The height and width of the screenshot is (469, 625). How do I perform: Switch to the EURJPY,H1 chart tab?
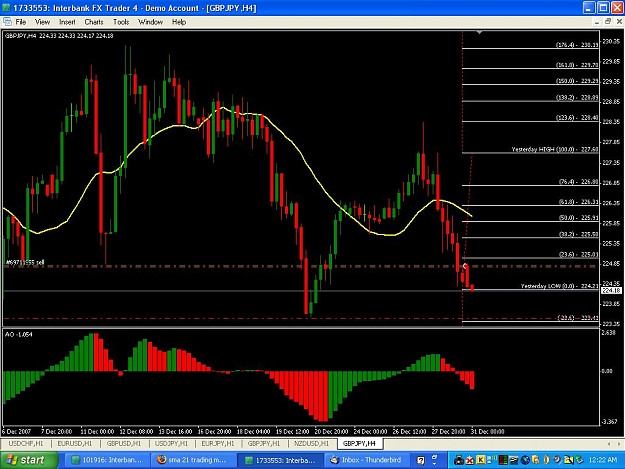pyautogui.click(x=218, y=443)
